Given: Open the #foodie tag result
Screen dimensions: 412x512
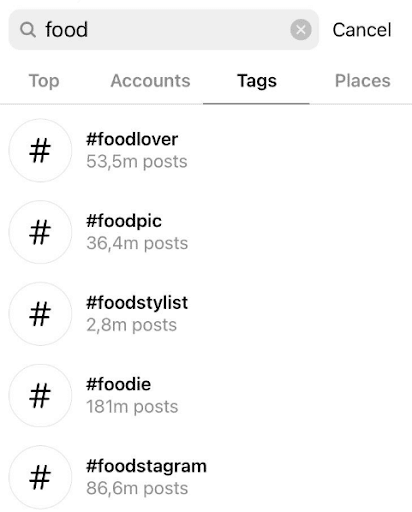Looking at the screenshot, I should click(206, 395).
